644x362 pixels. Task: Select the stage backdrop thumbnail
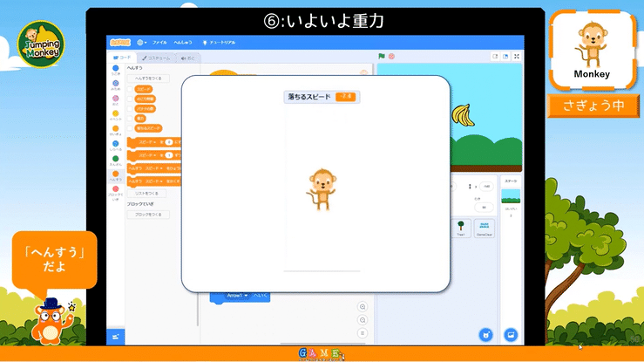511,196
